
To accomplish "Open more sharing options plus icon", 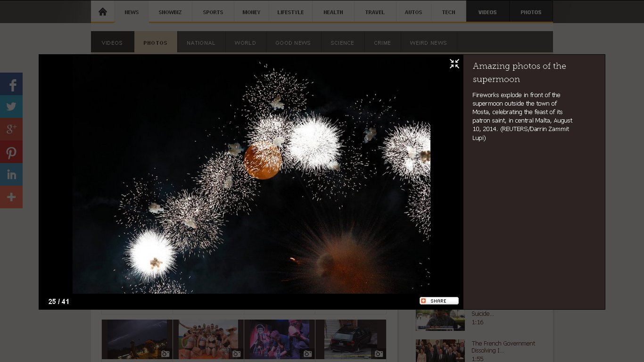I will tap(11, 197).
